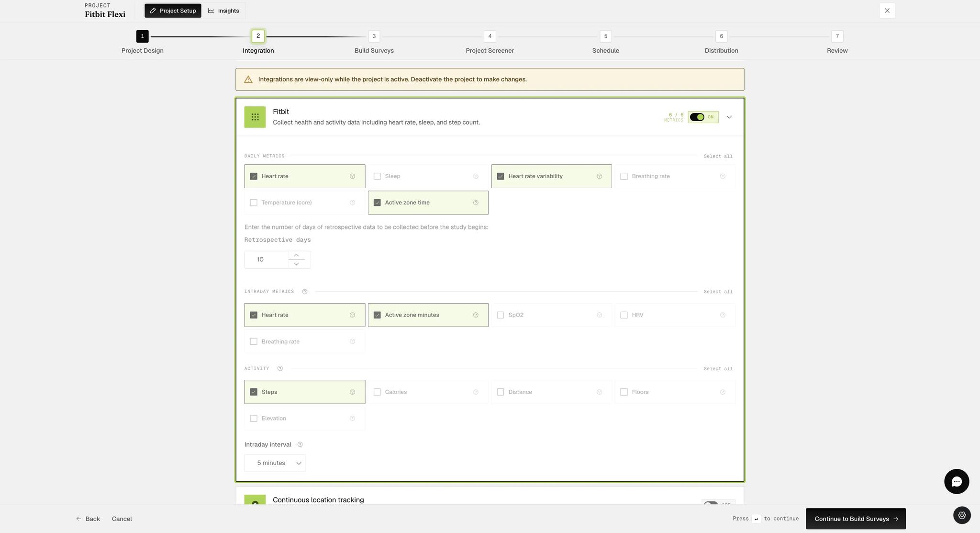Click Select all for Intraday Metrics

pyautogui.click(x=718, y=292)
